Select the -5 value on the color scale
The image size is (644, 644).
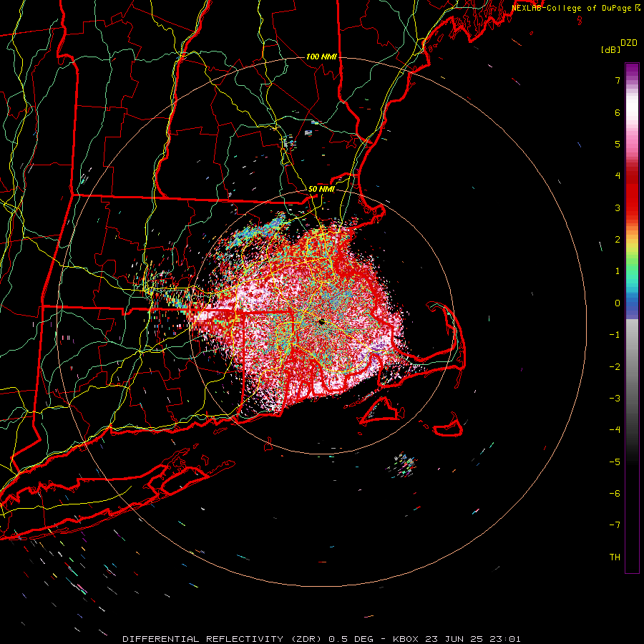tap(615, 462)
